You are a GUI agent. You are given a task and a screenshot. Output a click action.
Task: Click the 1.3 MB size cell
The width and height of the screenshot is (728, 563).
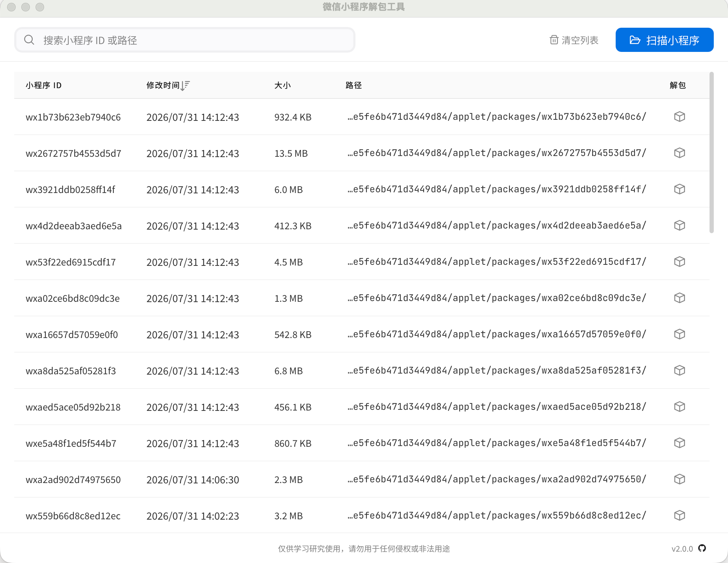coord(289,299)
